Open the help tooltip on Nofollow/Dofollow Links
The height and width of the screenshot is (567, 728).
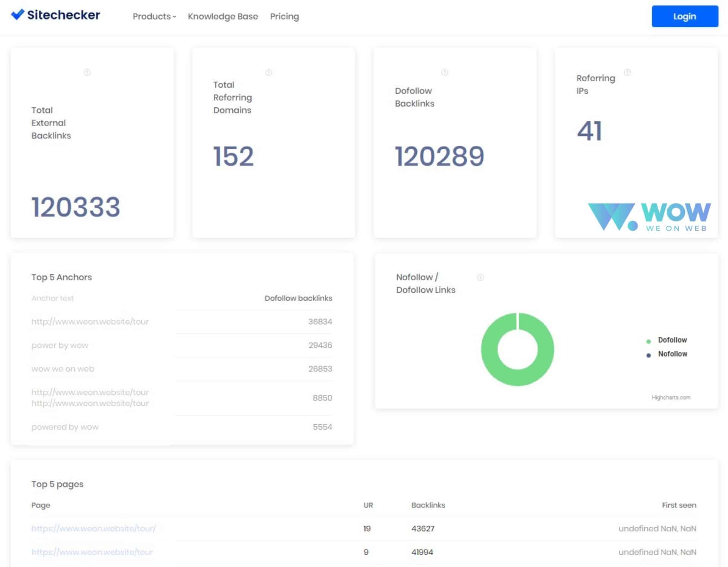point(480,278)
